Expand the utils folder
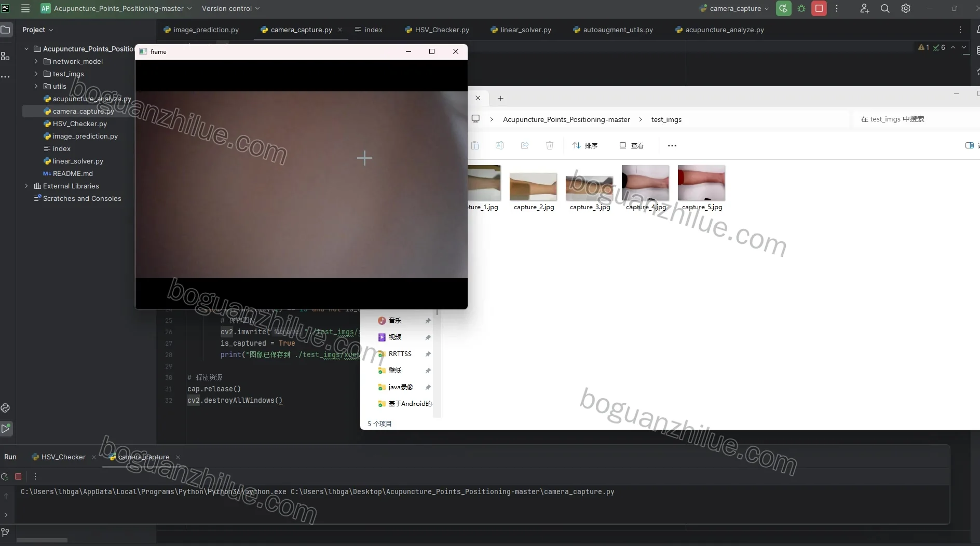This screenshot has width=980, height=546. click(36, 86)
